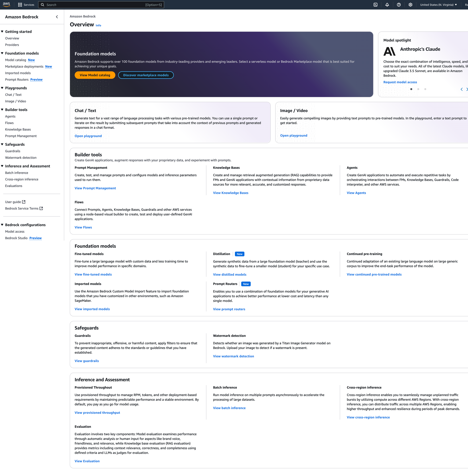Image resolution: width=468 pixels, height=476 pixels.
Task: Go to previous Model spotlight slide
Action: click(x=461, y=89)
